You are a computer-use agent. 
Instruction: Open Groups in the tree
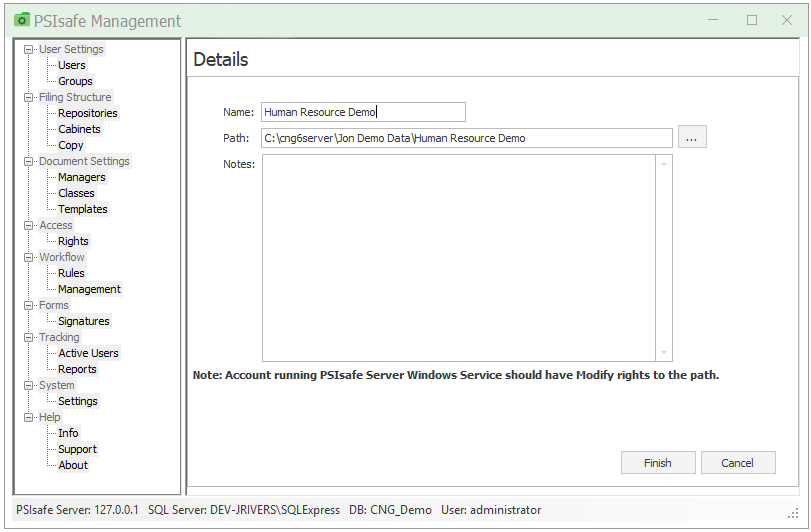(x=75, y=81)
